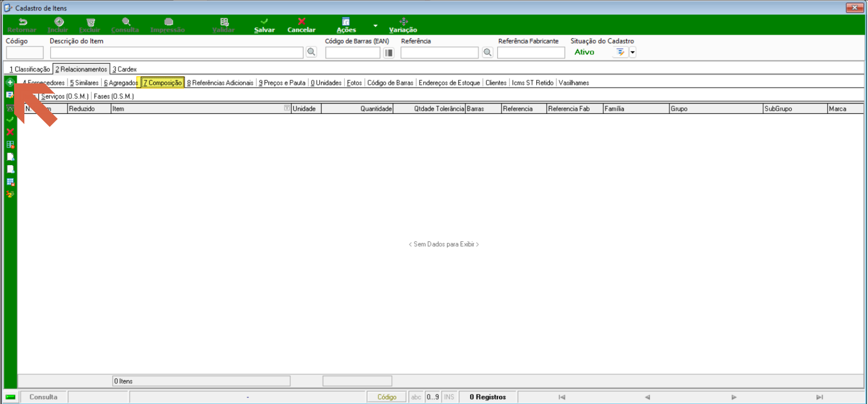This screenshot has height=404, width=868.
Task: Select the 9 Preços e Pauta tab
Action: click(282, 83)
